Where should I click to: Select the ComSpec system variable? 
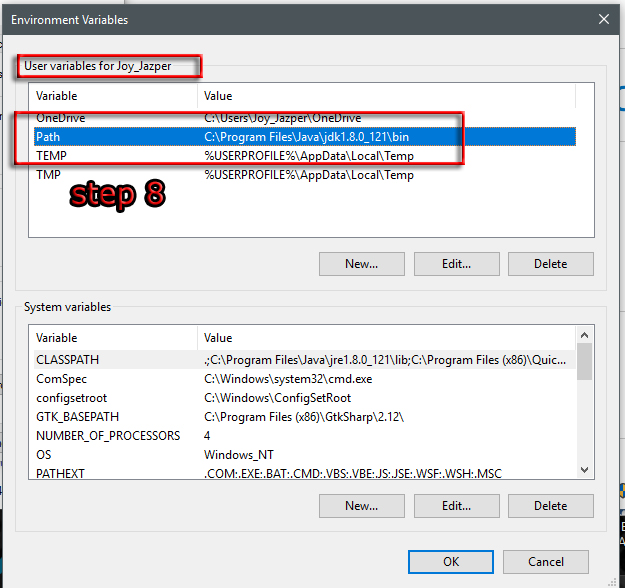click(x=305, y=379)
